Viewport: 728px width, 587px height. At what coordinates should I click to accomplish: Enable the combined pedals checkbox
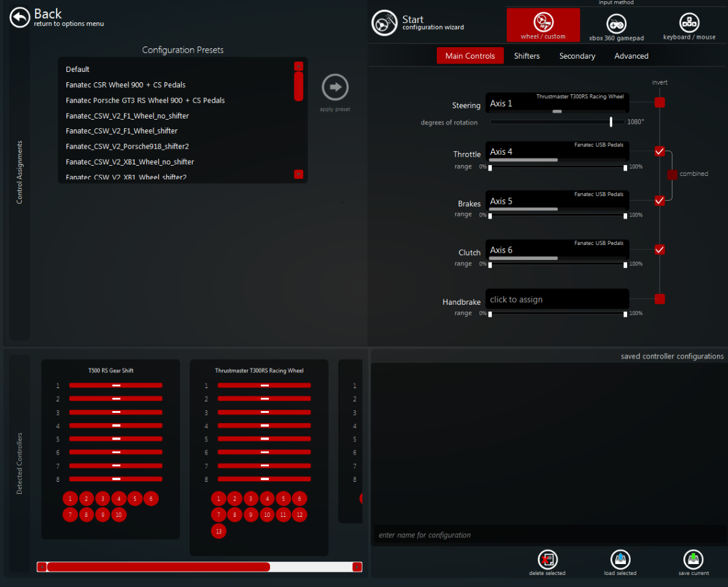(x=672, y=175)
